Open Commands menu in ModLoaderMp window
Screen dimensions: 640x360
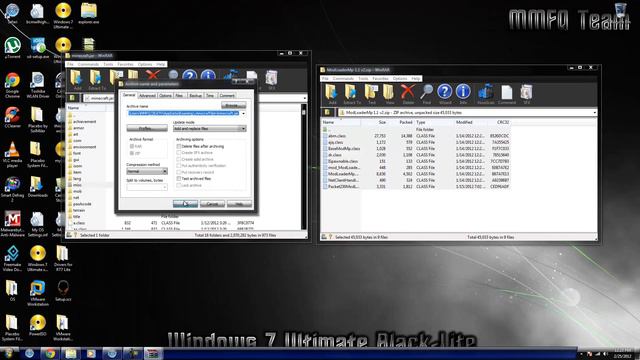point(343,78)
